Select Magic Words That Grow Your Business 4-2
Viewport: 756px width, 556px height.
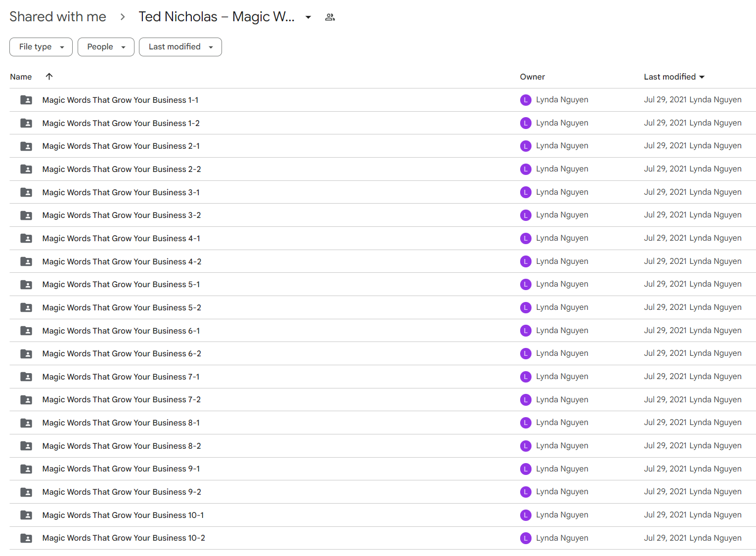[x=122, y=261]
